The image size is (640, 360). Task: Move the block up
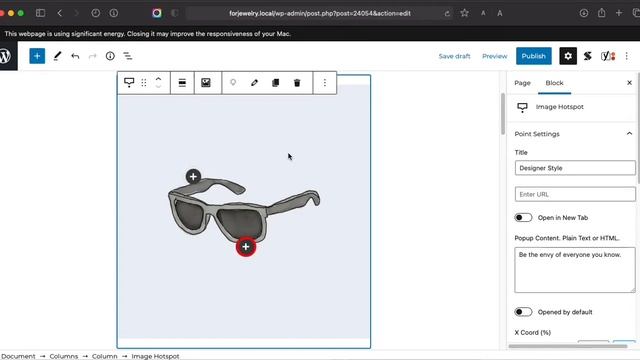158,79
